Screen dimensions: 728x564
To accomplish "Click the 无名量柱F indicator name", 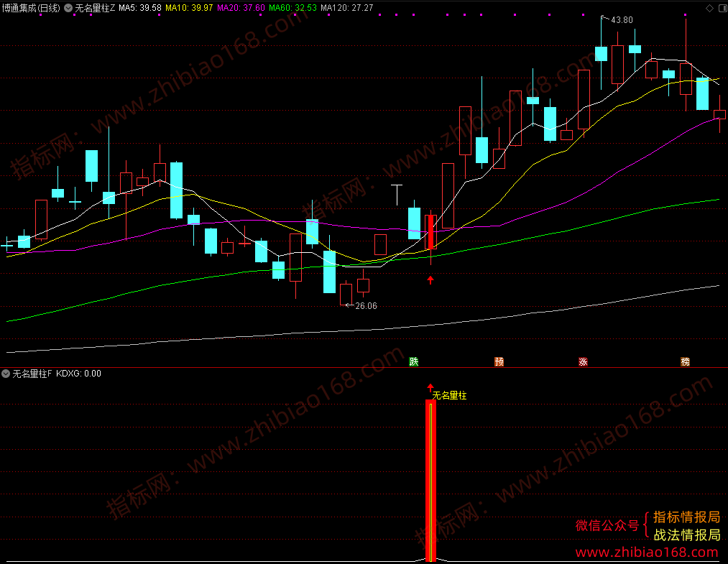I will point(32,374).
